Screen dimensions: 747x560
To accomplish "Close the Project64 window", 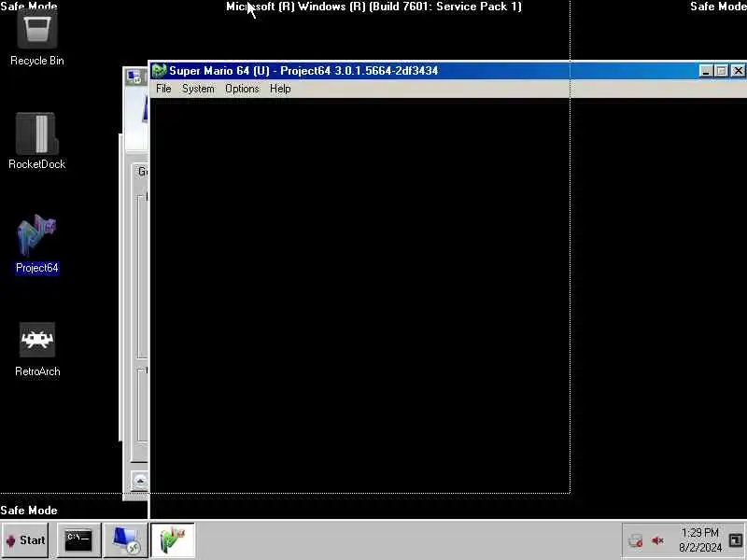I will (738, 71).
